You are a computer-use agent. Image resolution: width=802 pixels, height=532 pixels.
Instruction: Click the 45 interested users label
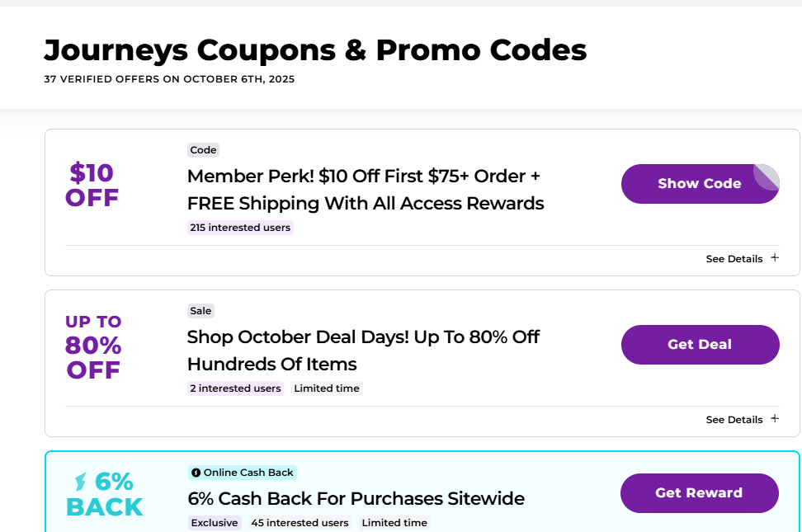point(300,523)
